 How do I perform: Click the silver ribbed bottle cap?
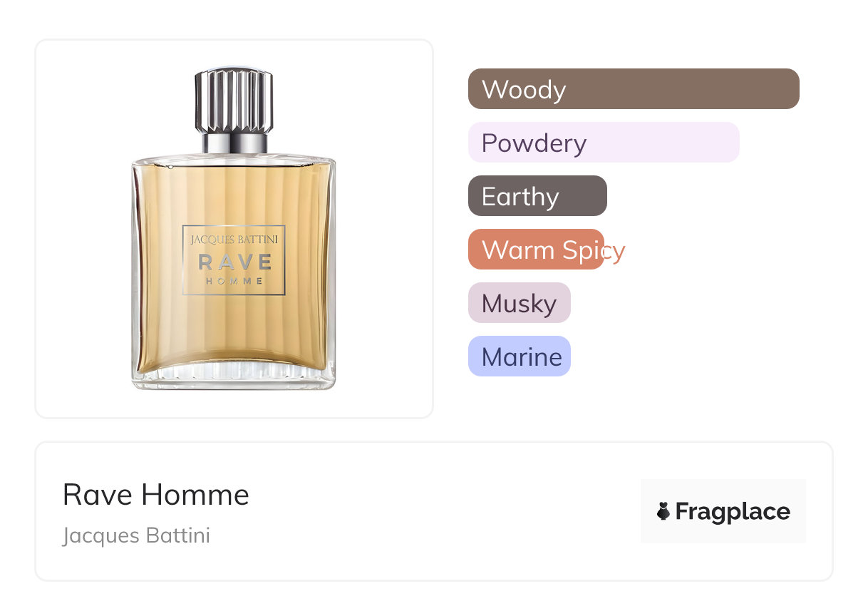point(234,101)
